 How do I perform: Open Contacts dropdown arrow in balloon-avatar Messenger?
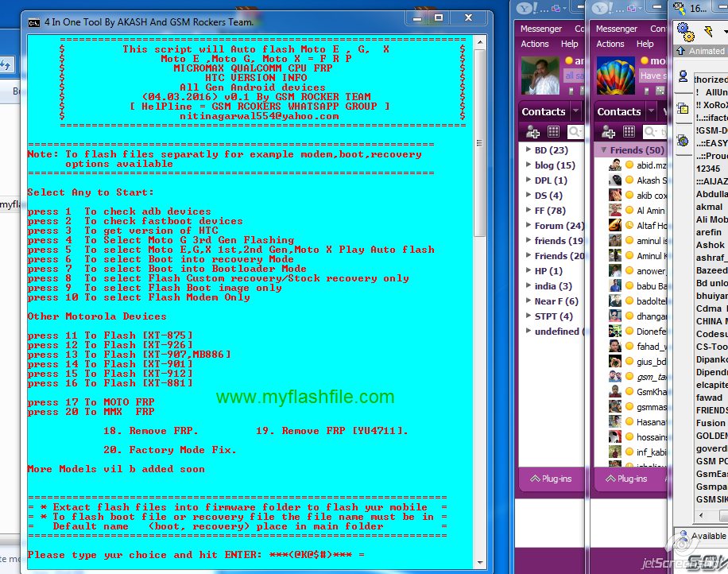[651, 111]
